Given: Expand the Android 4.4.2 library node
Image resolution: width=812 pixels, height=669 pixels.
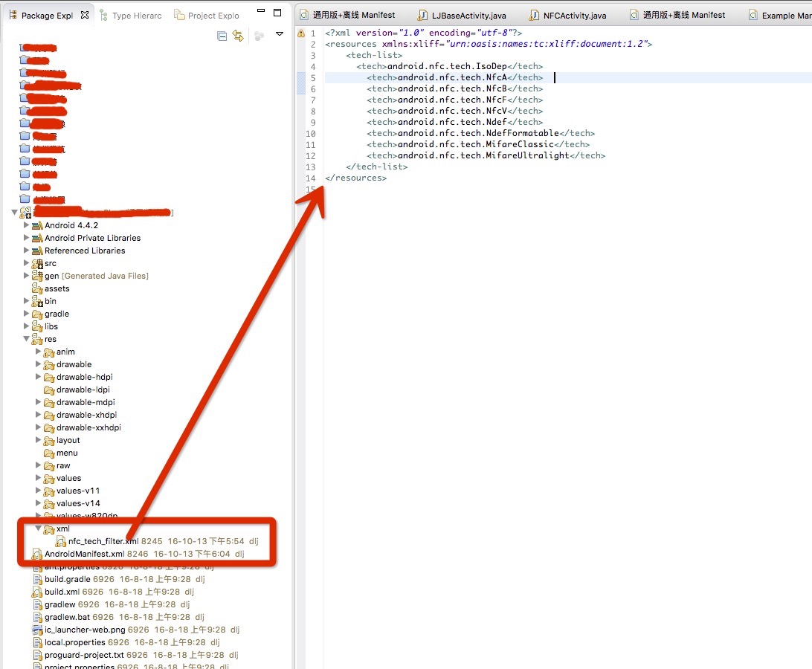Looking at the screenshot, I should point(27,225).
